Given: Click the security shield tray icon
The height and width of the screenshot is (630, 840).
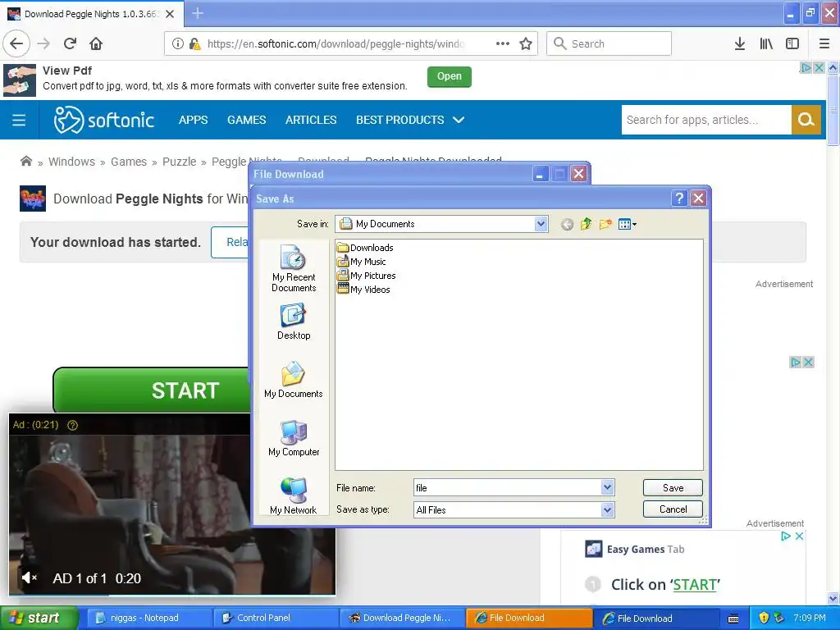Looking at the screenshot, I should click(x=764, y=618).
